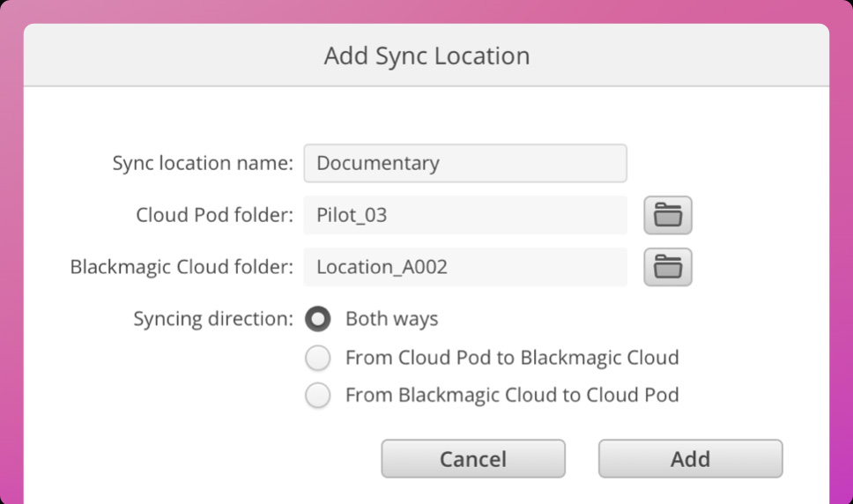Enable From Blackmagic Cloud to Cloud Pod radio
The image size is (853, 504).
(x=317, y=396)
